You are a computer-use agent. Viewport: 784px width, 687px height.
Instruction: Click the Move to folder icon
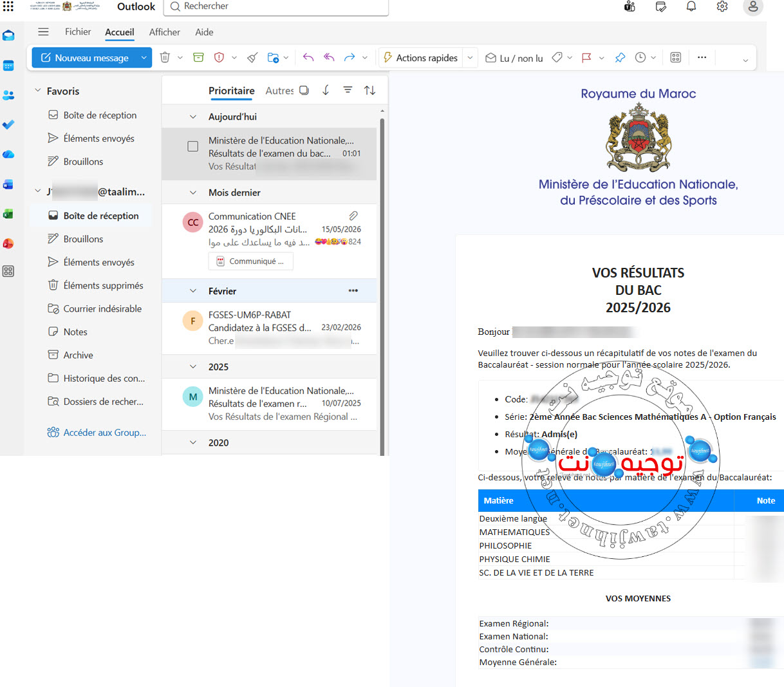coord(273,57)
